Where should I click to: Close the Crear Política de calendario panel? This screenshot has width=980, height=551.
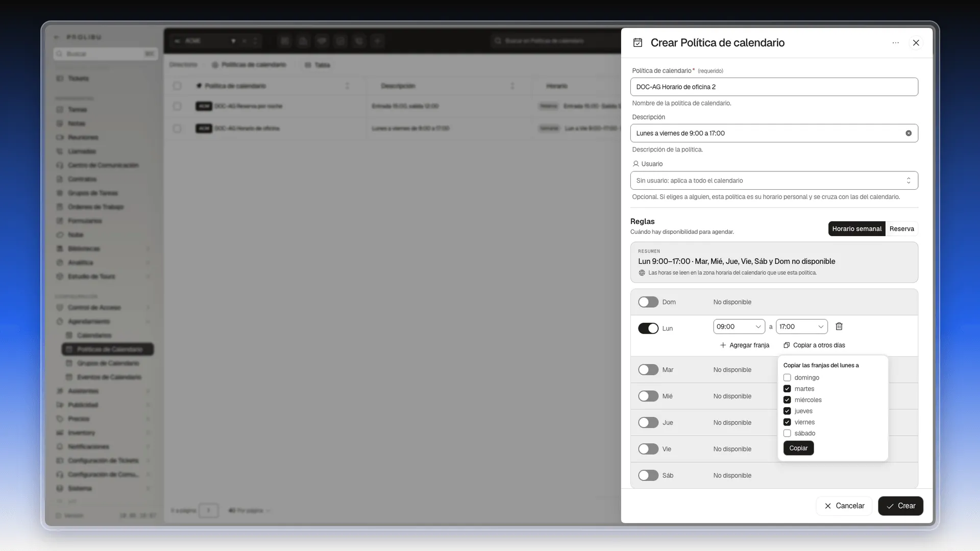(916, 43)
